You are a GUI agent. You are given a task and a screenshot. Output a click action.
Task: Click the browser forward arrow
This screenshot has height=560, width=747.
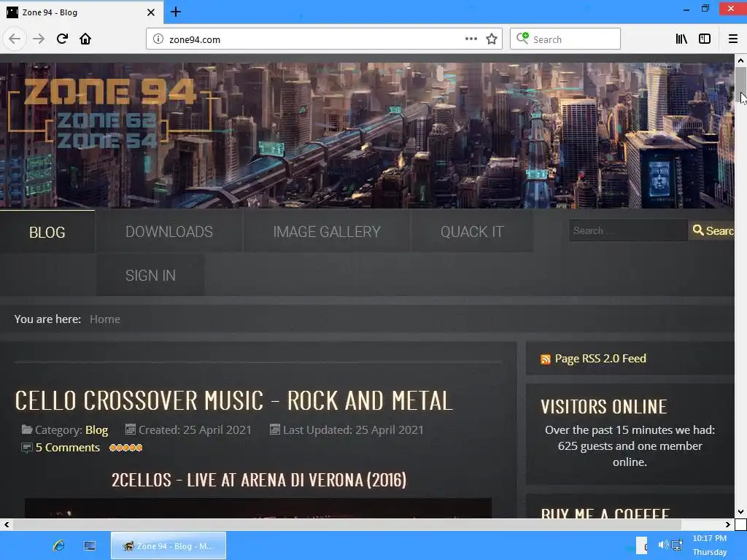[39, 39]
